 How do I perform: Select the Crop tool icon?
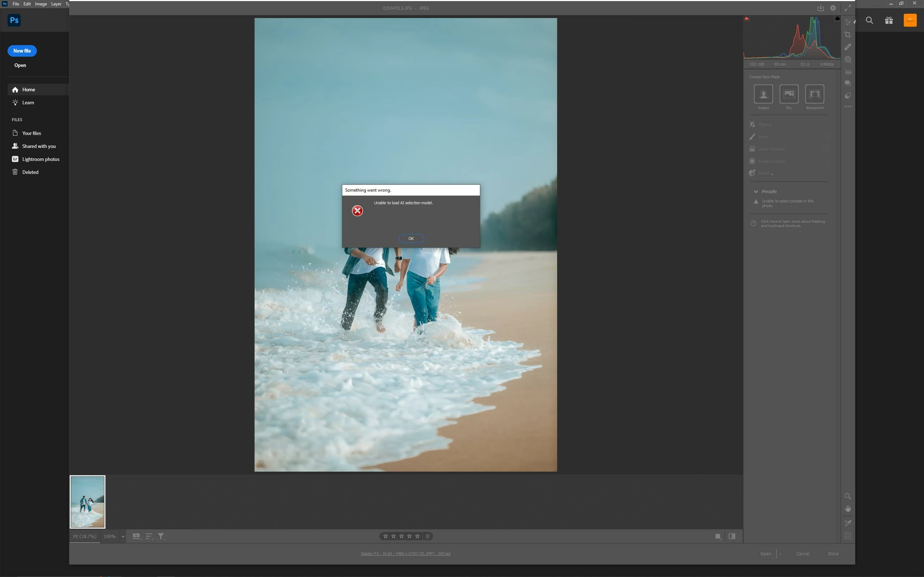coord(848,35)
